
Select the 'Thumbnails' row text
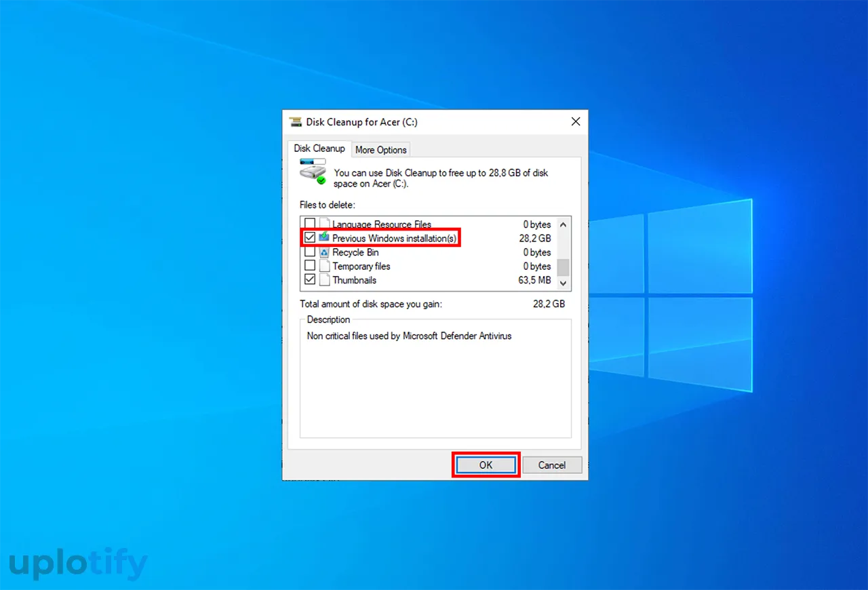click(x=354, y=280)
